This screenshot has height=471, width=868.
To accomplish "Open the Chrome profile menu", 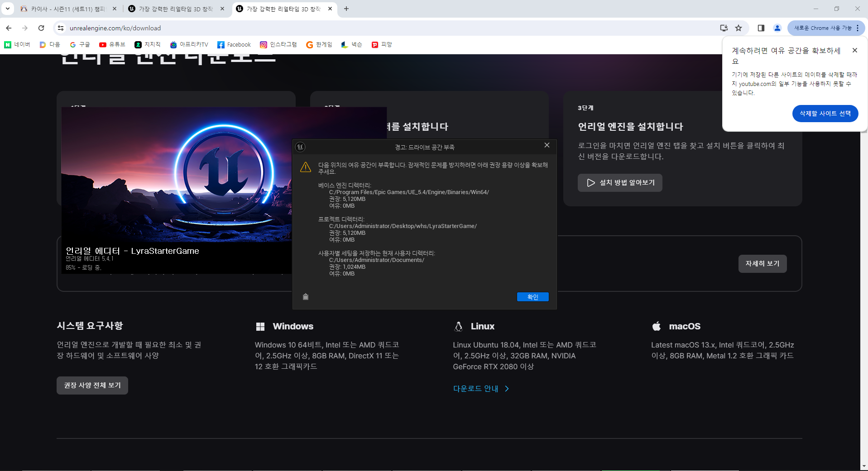I will coord(777,28).
